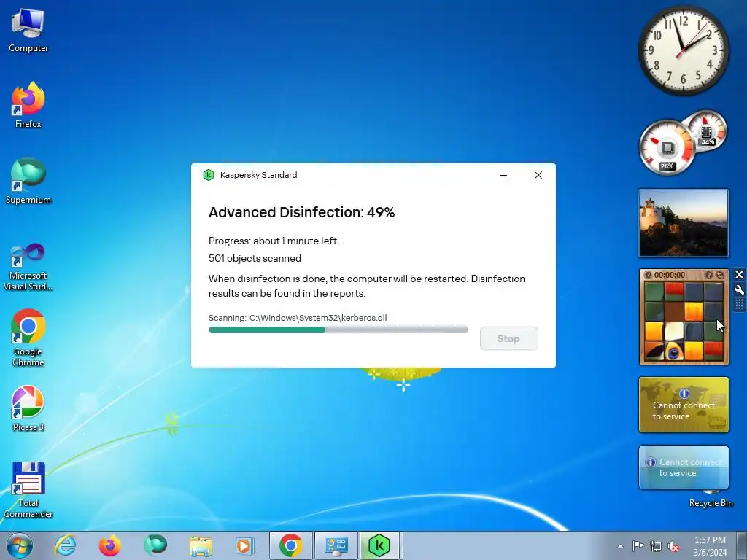
Task: Open taskbar clock showing 1:57 PM
Action: (x=710, y=546)
